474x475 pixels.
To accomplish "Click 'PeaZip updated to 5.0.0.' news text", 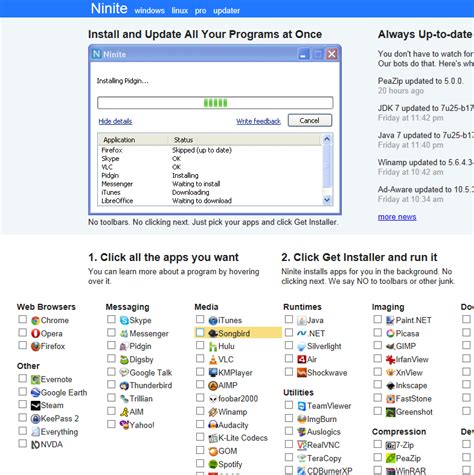I will point(420,81).
